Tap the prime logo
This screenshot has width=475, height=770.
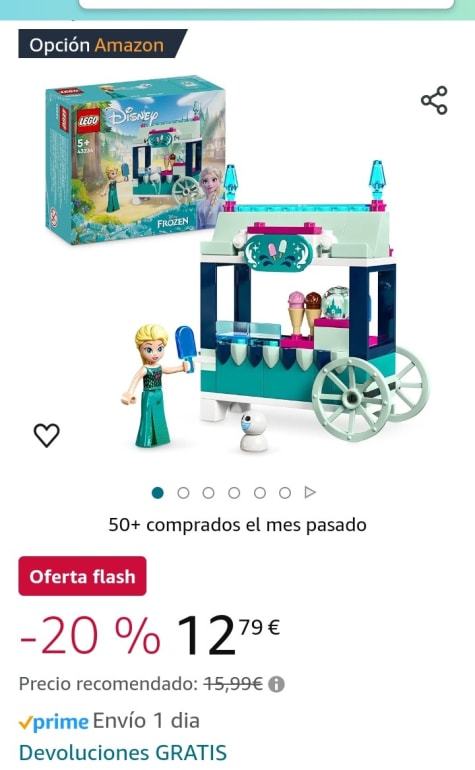click(x=54, y=722)
